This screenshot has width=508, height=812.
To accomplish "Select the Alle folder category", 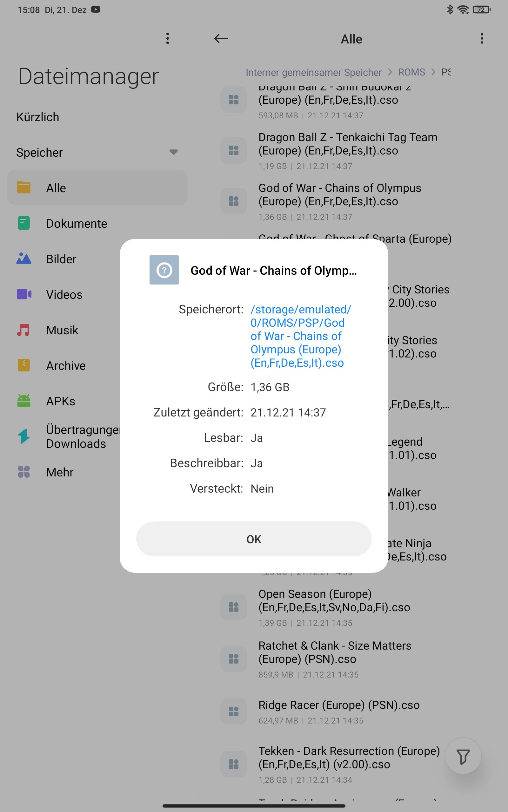I will 97,187.
